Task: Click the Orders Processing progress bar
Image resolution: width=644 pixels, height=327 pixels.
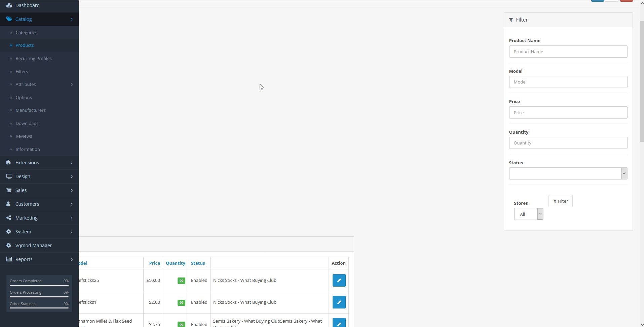Action: click(39, 297)
